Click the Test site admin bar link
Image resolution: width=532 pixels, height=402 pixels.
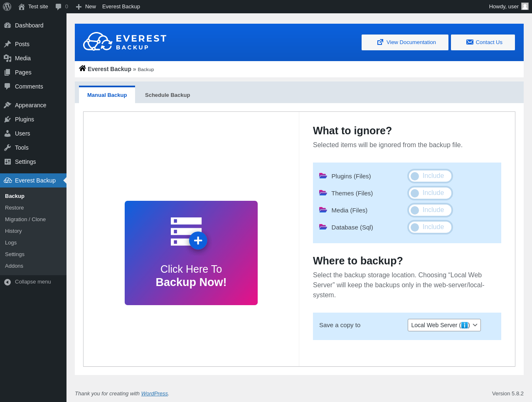click(x=33, y=7)
